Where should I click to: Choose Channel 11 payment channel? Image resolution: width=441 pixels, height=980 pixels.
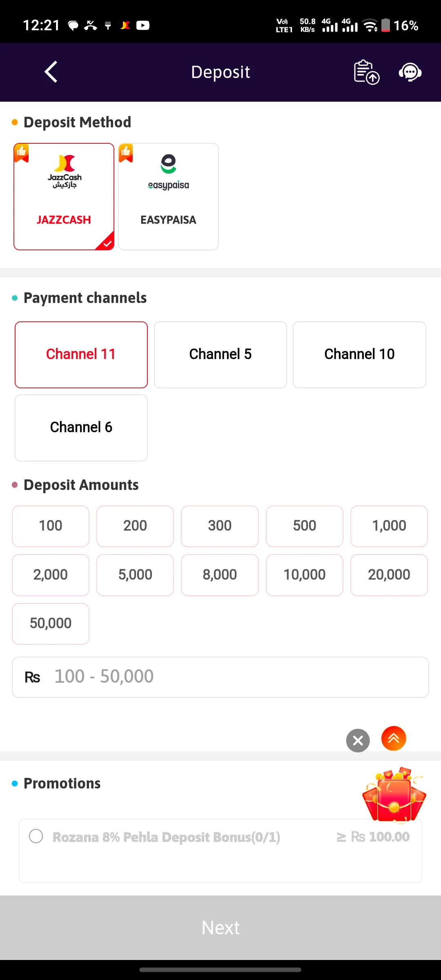(81, 354)
